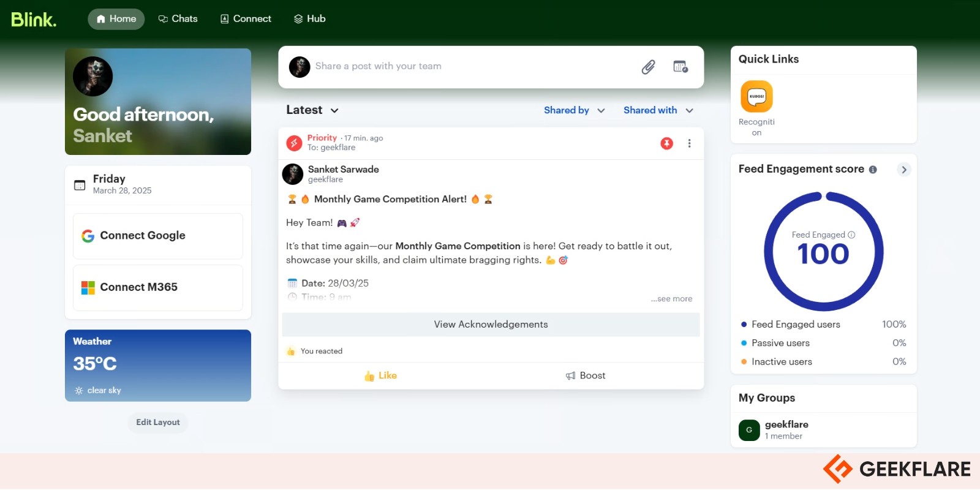
Task: Go to the Hub tab
Action: [x=310, y=19]
